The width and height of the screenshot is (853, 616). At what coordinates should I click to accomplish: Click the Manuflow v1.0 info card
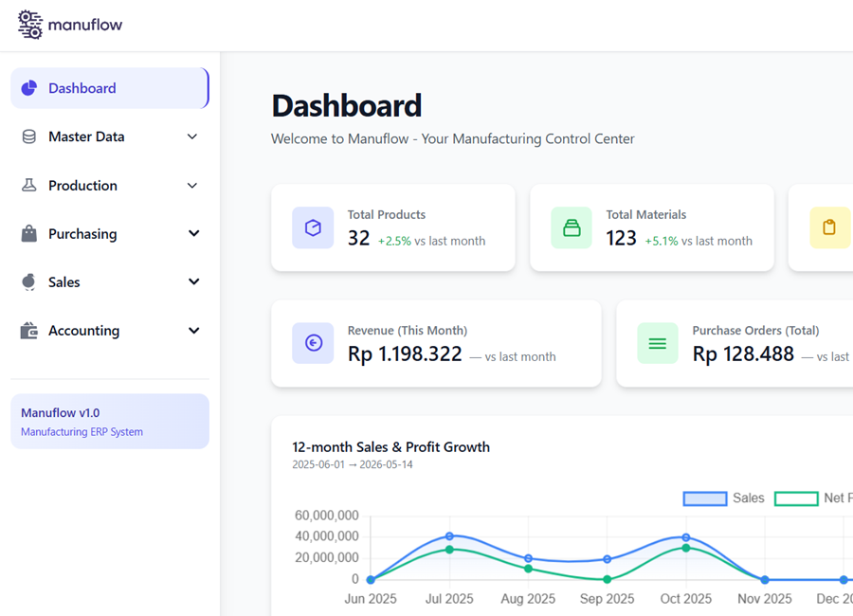110,421
